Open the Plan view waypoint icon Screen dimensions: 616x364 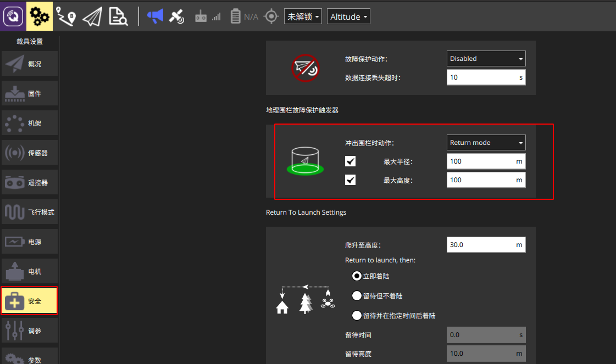[65, 16]
